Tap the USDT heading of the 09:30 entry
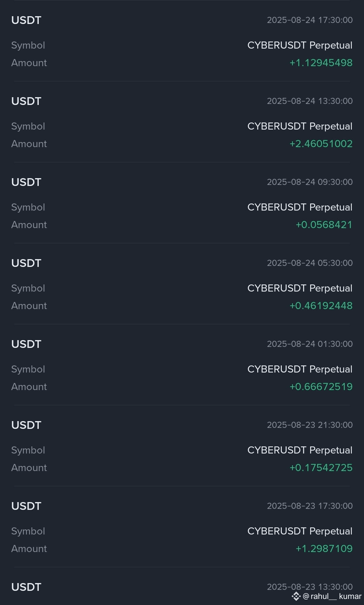The width and height of the screenshot is (364, 605). pyautogui.click(x=26, y=182)
